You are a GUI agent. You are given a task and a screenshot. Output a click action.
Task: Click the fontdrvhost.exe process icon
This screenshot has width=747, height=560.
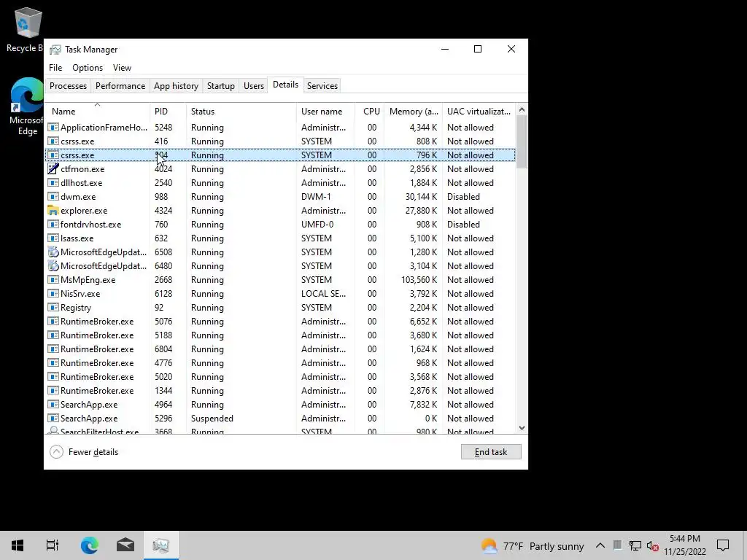pyautogui.click(x=53, y=225)
